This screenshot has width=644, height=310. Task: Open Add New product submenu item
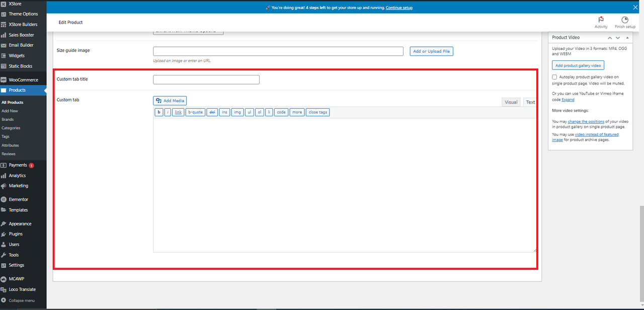click(x=10, y=111)
